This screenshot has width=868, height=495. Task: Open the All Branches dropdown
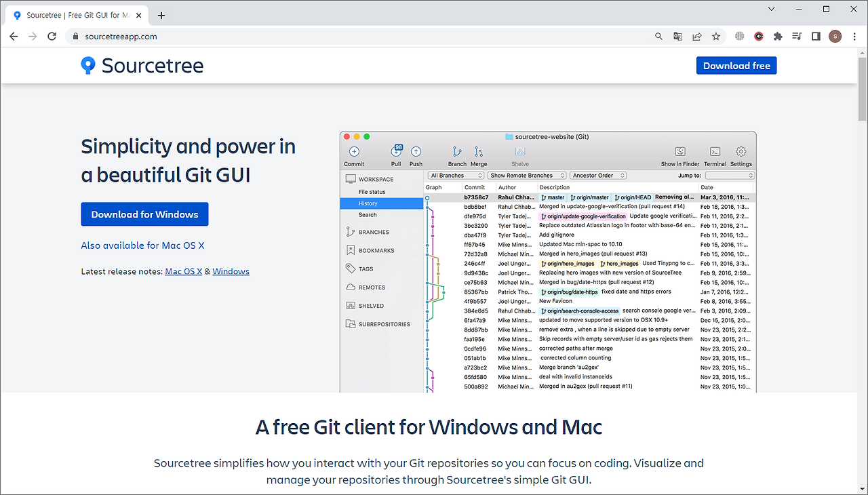pos(455,175)
